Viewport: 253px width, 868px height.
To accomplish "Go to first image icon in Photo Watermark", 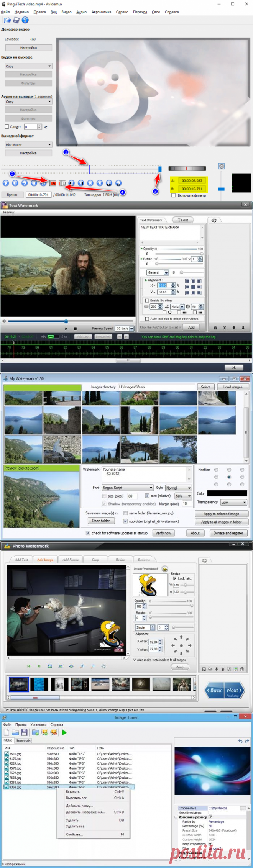I will pos(28,667).
